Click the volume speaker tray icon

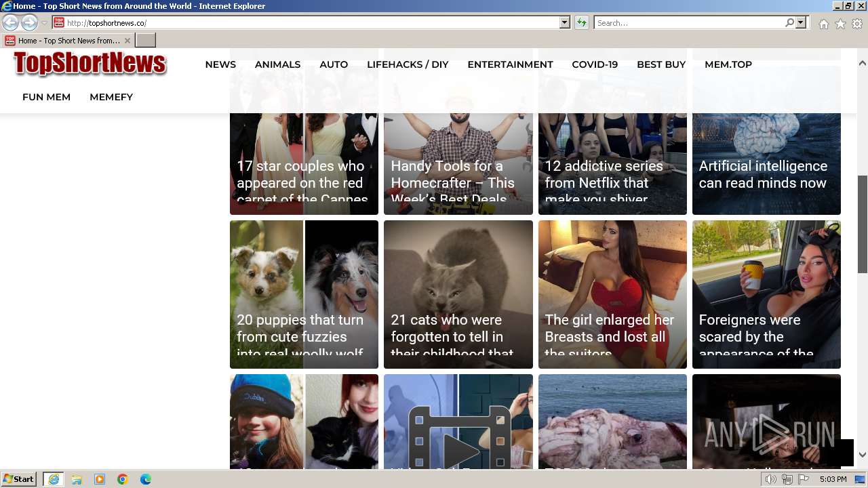point(771,479)
